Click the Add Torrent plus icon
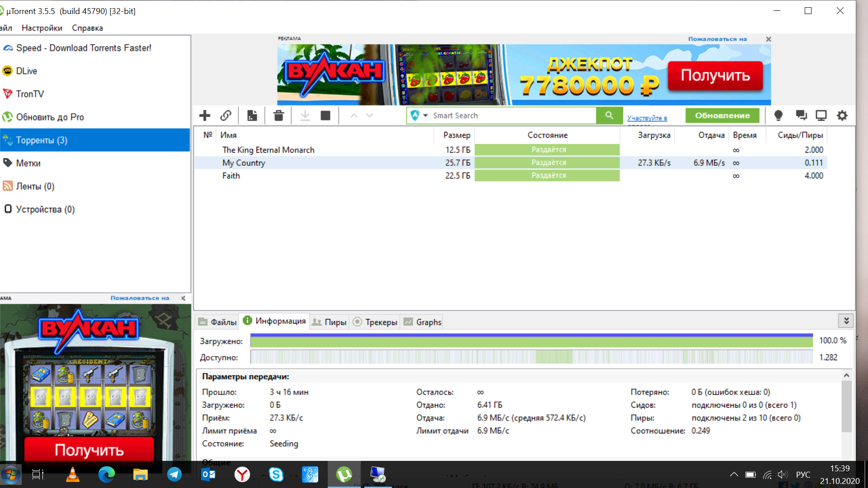This screenshot has height=488, width=868. [x=205, y=116]
